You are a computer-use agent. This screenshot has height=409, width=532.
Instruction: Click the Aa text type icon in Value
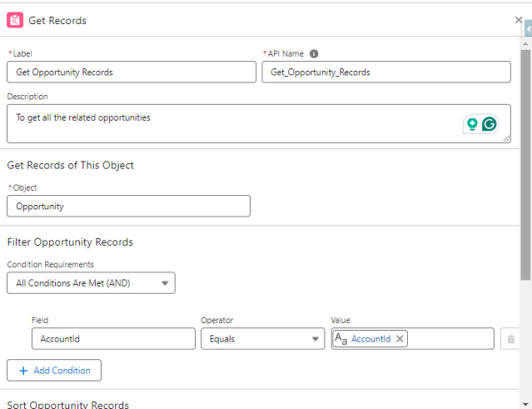(341, 338)
